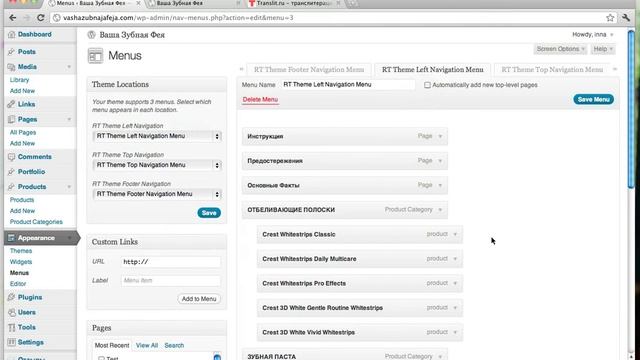This screenshot has width=640, height=360.
Task: Reload the page with refresh icon
Action: point(40,18)
